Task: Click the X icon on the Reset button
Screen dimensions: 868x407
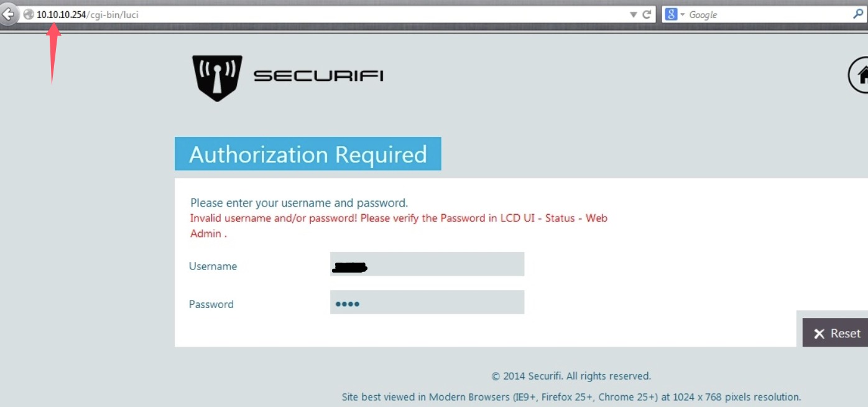Action: pos(820,333)
